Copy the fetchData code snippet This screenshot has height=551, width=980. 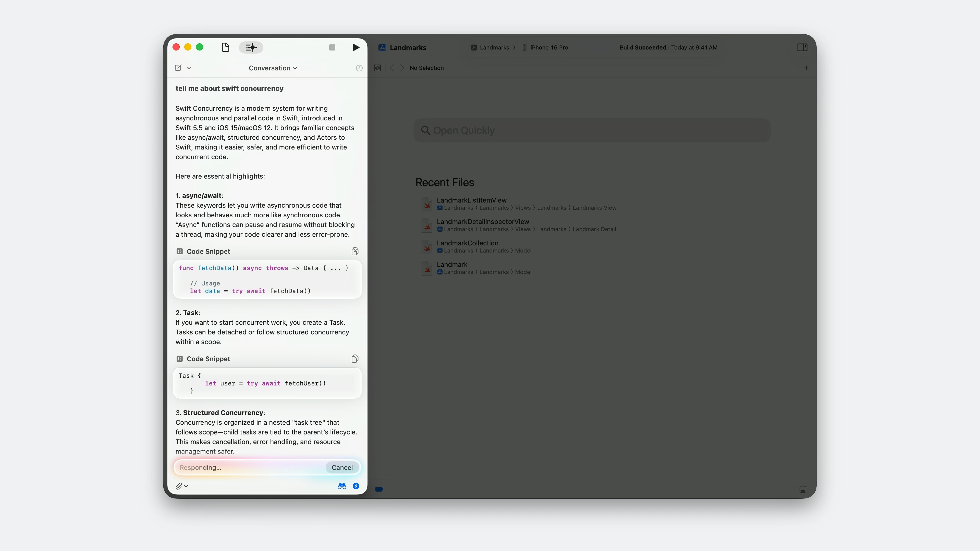[354, 251]
